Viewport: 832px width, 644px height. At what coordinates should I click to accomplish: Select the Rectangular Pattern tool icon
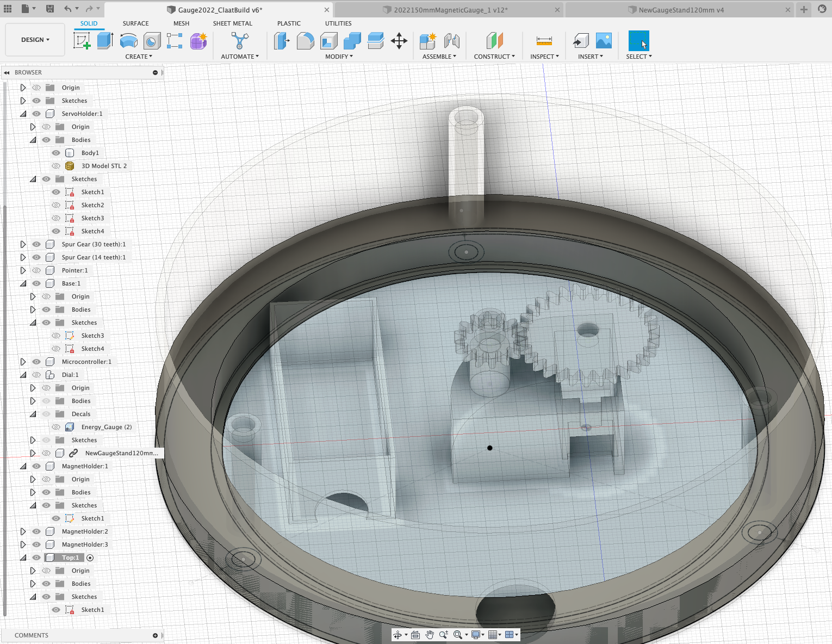coord(175,41)
